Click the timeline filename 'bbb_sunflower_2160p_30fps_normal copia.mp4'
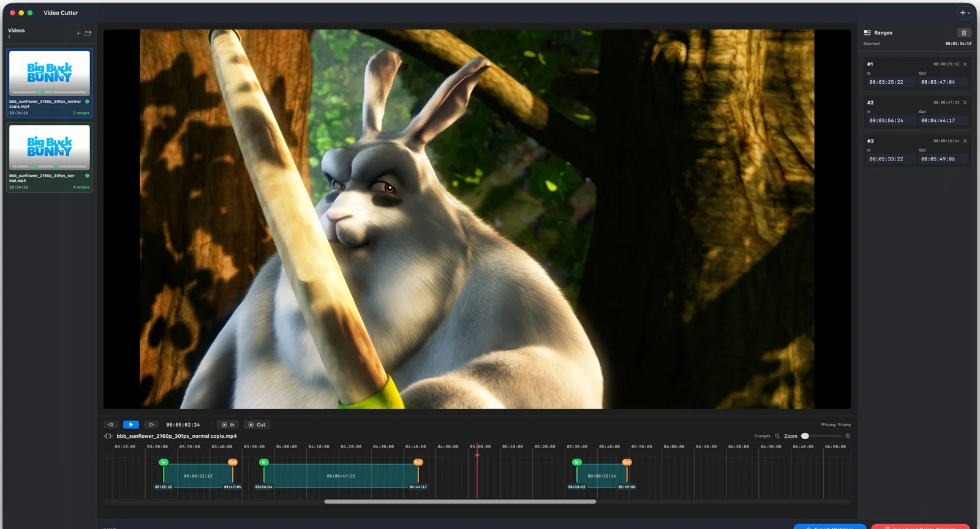This screenshot has height=529, width=980. tap(176, 436)
